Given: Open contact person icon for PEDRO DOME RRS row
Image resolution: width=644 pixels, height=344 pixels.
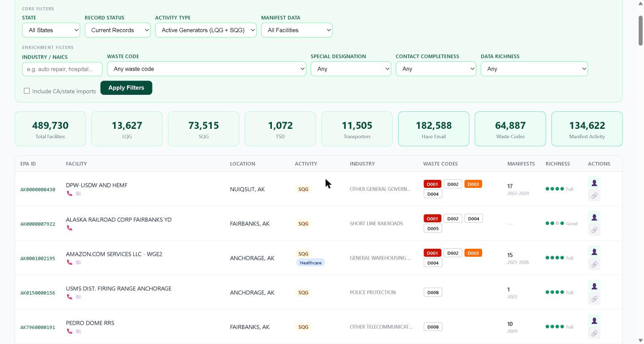Looking at the screenshot, I should coord(594,321).
